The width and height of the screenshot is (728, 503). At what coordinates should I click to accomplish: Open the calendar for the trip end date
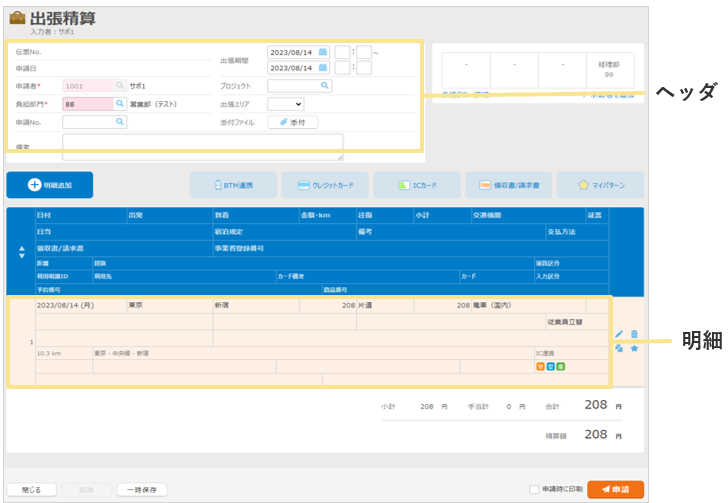pyautogui.click(x=323, y=68)
